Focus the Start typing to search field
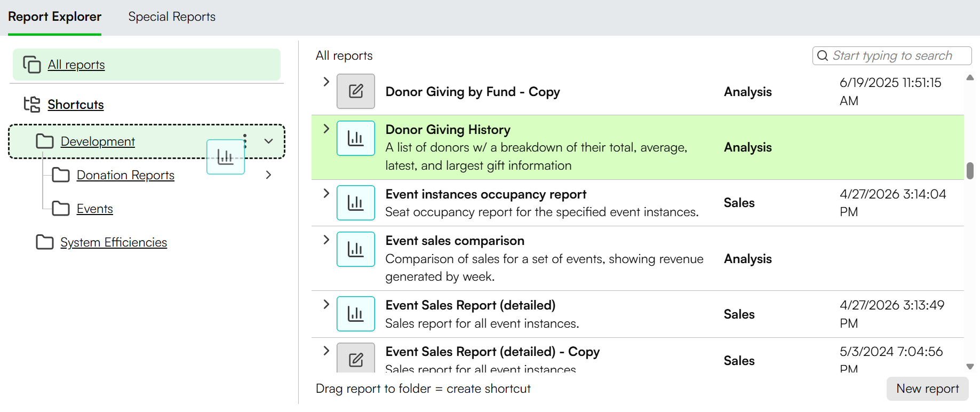Image resolution: width=980 pixels, height=412 pixels. pos(892,56)
